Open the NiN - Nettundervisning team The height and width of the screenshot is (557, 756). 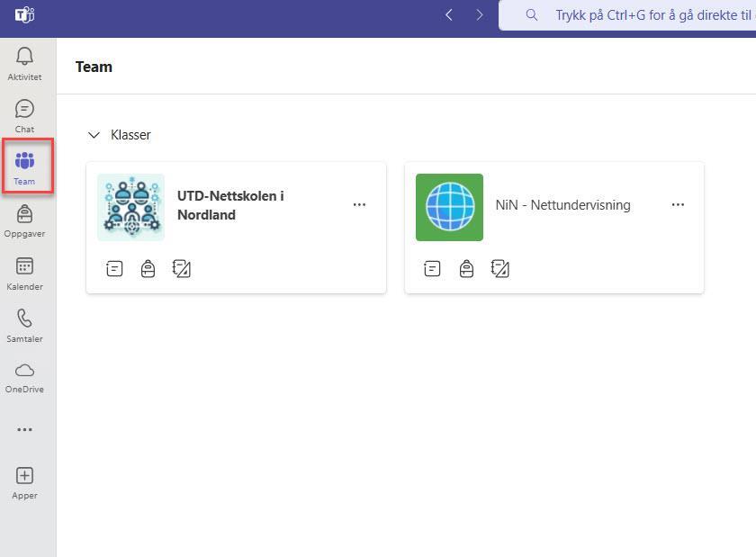(562, 205)
